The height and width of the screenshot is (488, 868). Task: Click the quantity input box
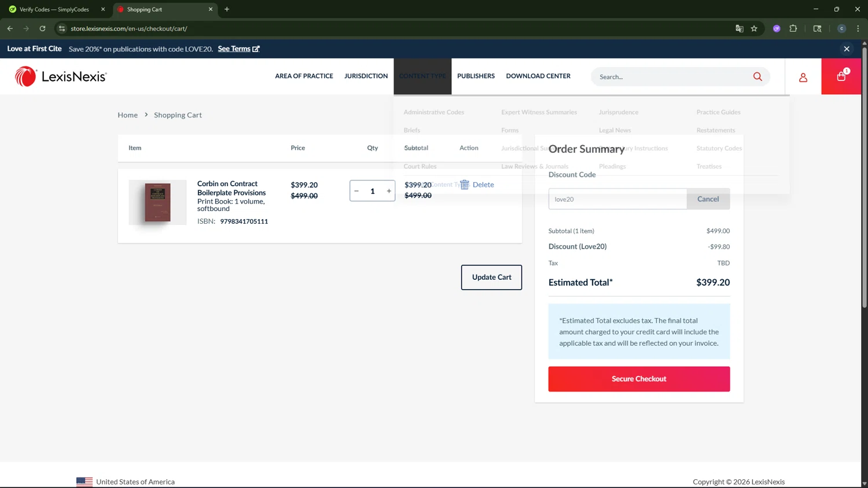373,191
